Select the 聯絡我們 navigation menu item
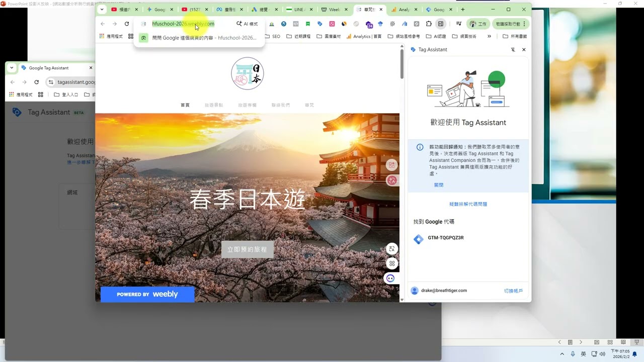644x362 pixels. coord(281,105)
